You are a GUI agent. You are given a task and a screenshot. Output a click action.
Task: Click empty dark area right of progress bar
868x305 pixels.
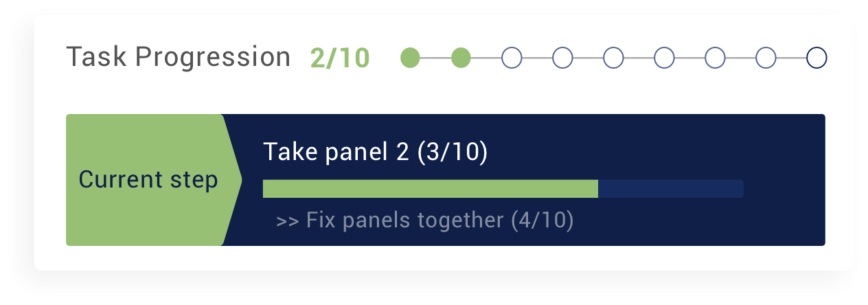pyautogui.click(x=784, y=189)
